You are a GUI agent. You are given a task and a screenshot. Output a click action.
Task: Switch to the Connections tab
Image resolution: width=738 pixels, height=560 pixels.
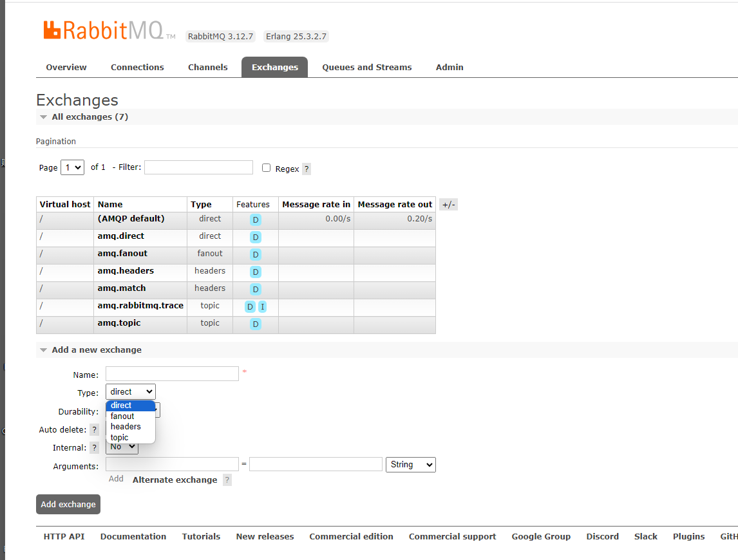pyautogui.click(x=137, y=68)
